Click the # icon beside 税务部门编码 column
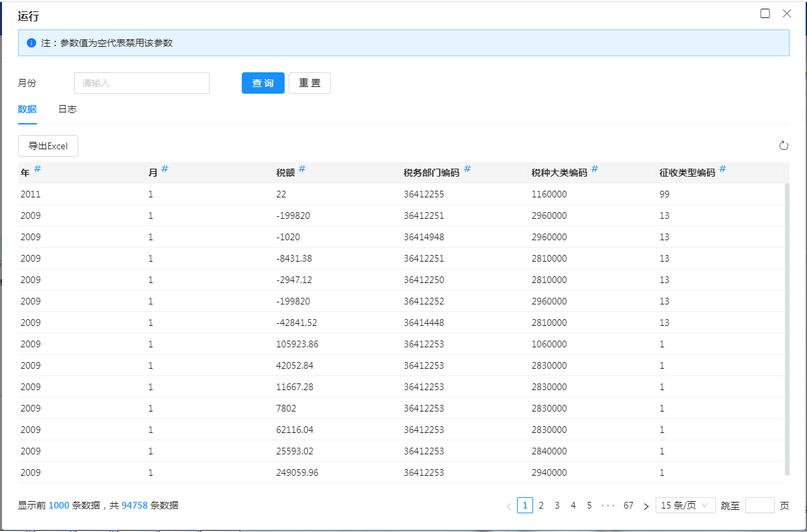The width and height of the screenshot is (807, 532). pyautogui.click(x=467, y=169)
